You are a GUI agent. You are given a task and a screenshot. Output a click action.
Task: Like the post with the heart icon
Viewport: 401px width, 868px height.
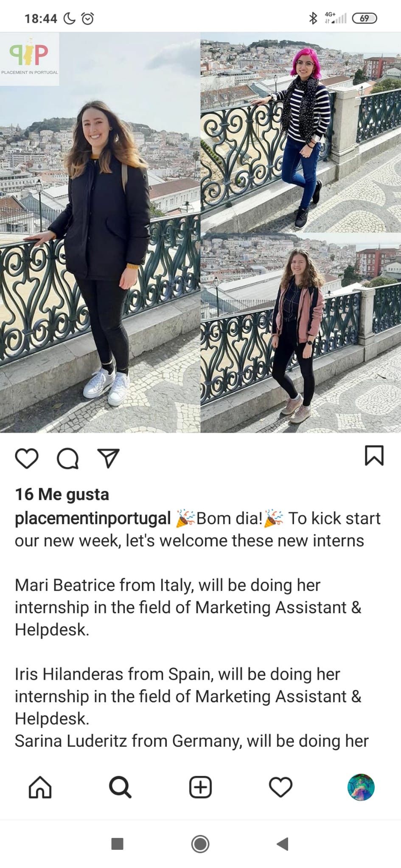click(x=27, y=458)
